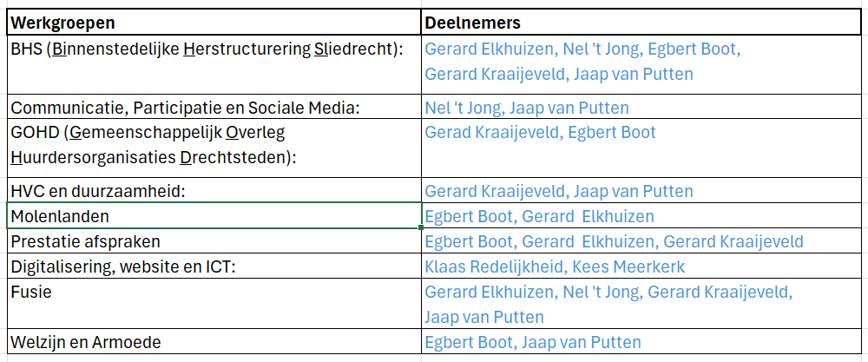This screenshot has width=868, height=362.
Task: Click the Fusie workgroup cell
Action: pyautogui.click(x=213, y=304)
